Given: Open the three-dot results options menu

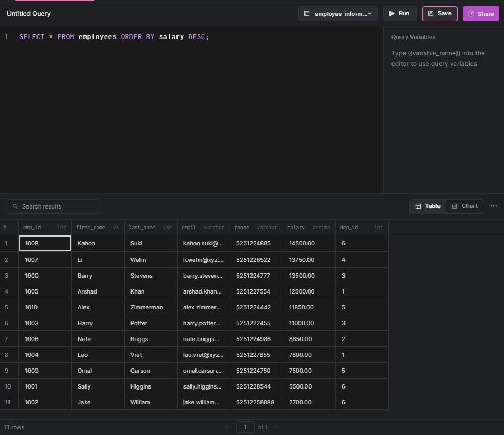Looking at the screenshot, I should (x=494, y=206).
